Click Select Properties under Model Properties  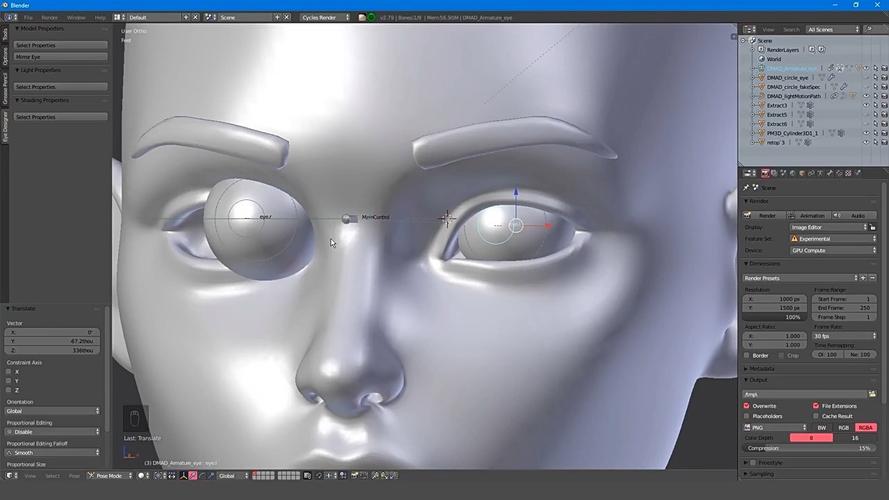point(60,45)
